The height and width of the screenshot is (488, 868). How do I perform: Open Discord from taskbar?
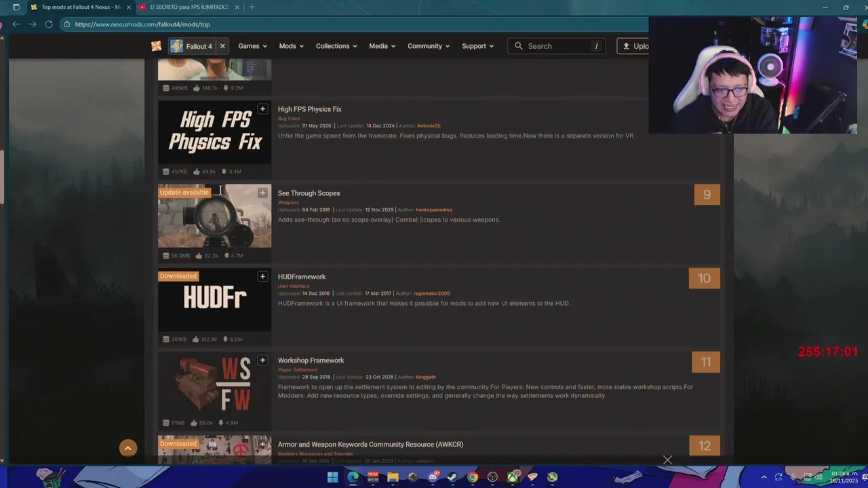[433, 477]
